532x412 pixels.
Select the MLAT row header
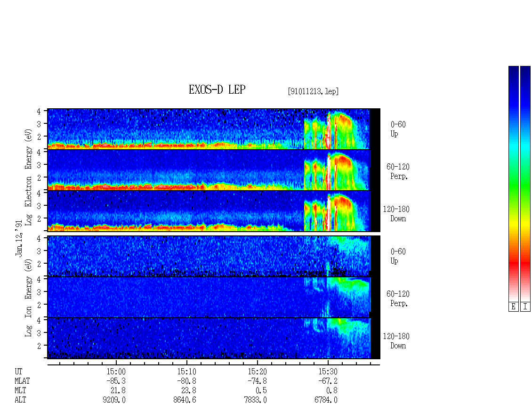click(x=22, y=381)
